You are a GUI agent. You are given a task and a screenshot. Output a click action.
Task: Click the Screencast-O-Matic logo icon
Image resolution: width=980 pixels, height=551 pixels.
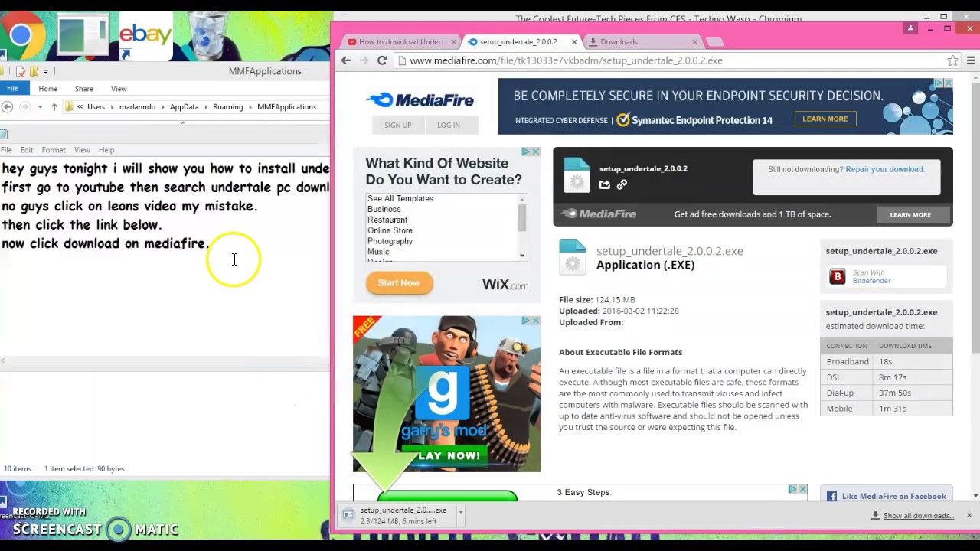pos(119,529)
